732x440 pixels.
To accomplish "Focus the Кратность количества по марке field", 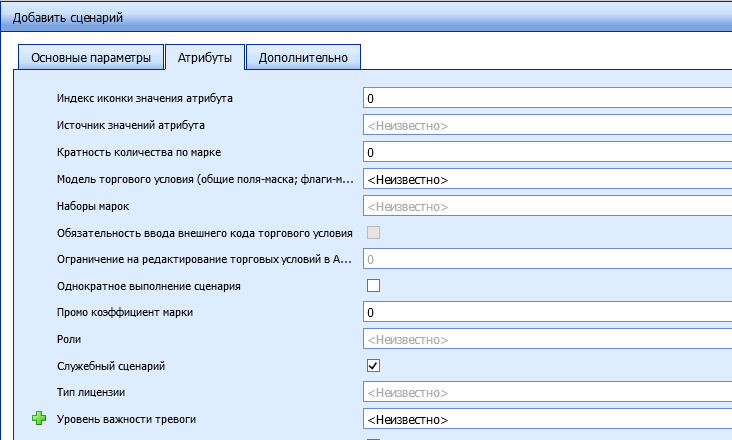I will [546, 153].
